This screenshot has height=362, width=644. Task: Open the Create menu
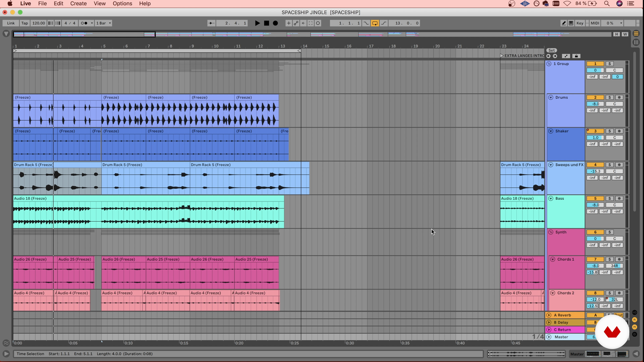click(78, 4)
